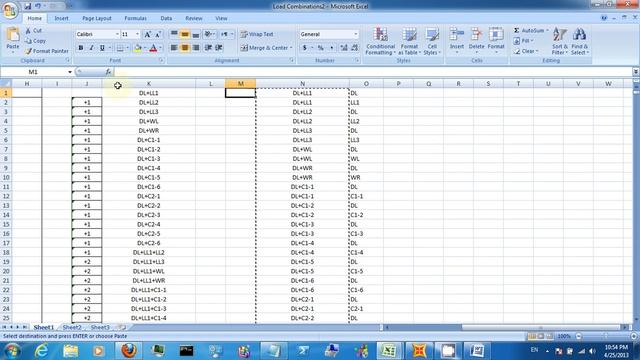Open Cell Styles gallery
The width and height of the screenshot is (640, 360).
pos(432,41)
